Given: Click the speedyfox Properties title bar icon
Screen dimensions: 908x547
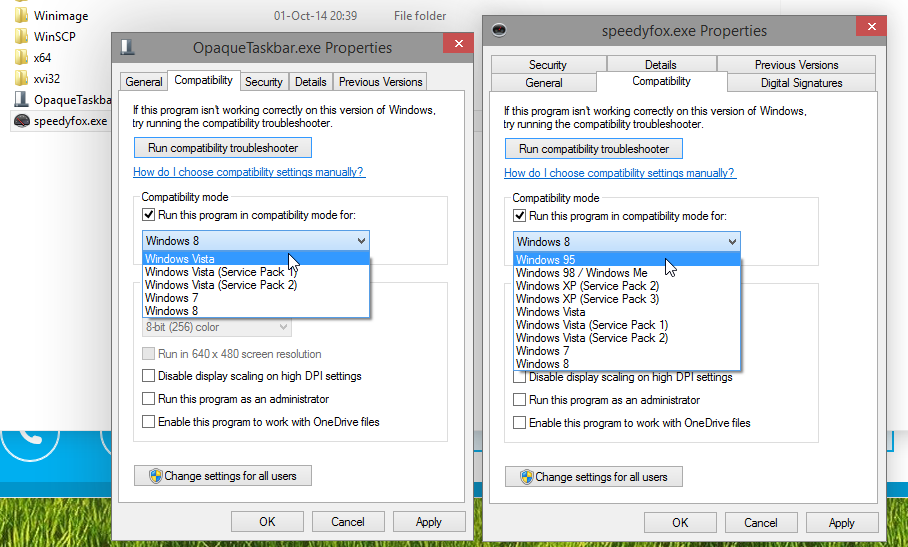Looking at the screenshot, I should tap(499, 30).
